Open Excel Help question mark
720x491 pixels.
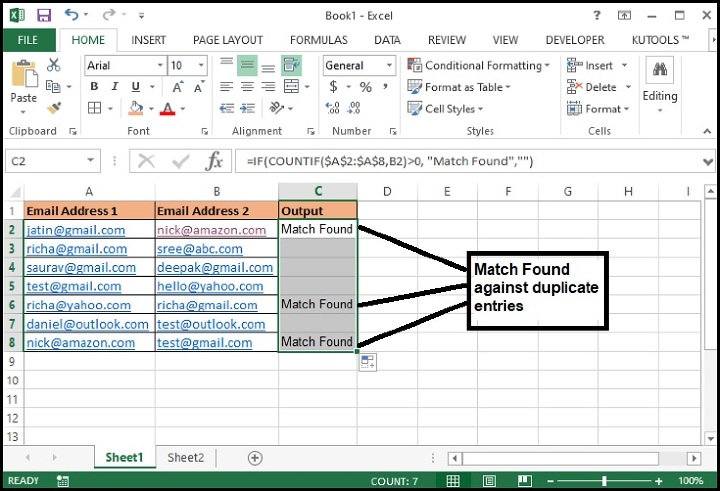coord(596,16)
